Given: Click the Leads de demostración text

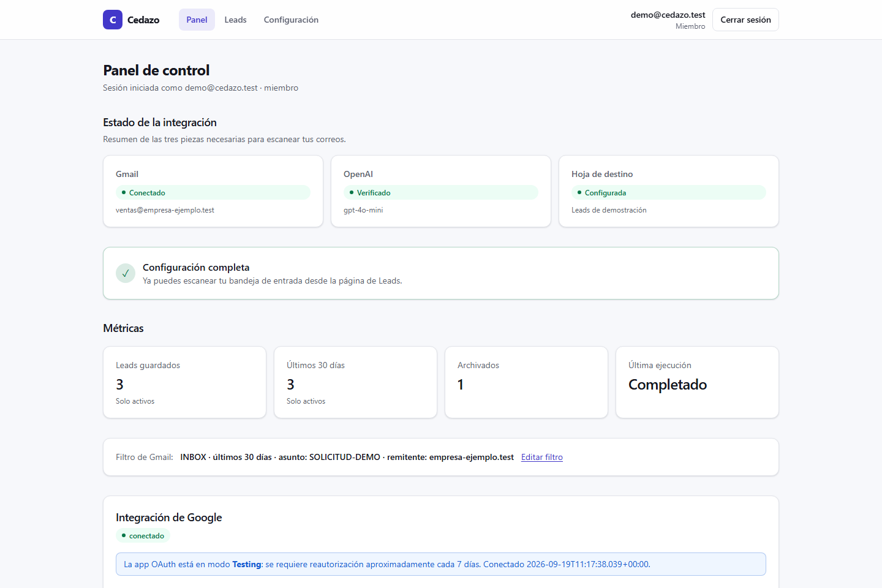Looking at the screenshot, I should click(x=609, y=210).
